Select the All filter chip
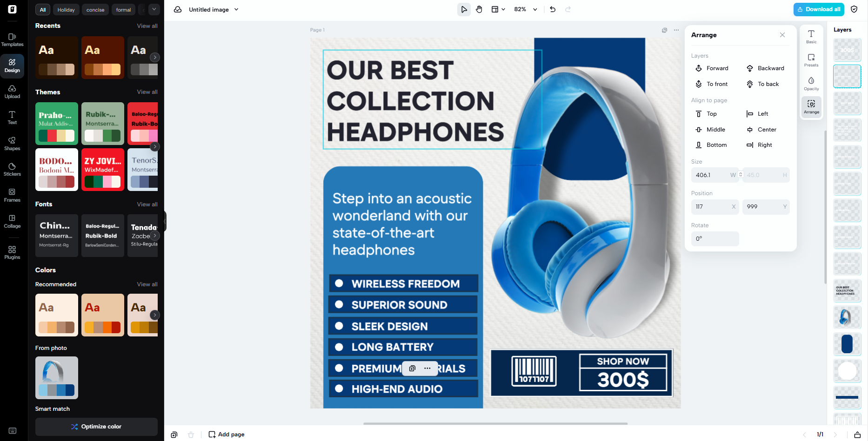This screenshot has width=868, height=441. [x=43, y=10]
